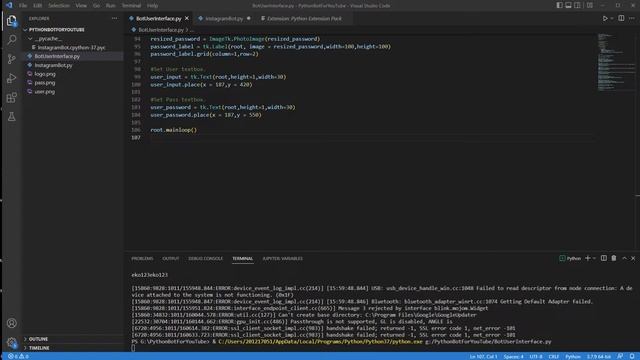Open the Testing flask view
The image size is (640, 360).
tap(11, 117)
